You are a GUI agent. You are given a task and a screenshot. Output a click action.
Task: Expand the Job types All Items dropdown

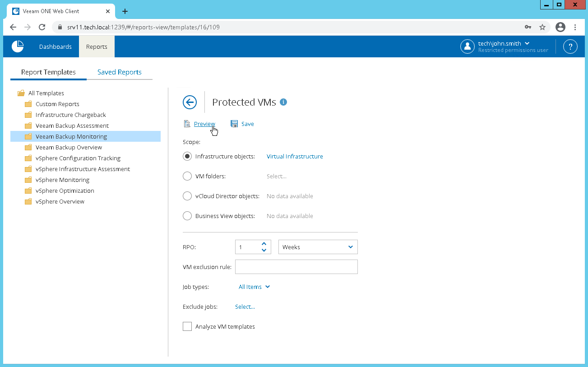pyautogui.click(x=254, y=287)
